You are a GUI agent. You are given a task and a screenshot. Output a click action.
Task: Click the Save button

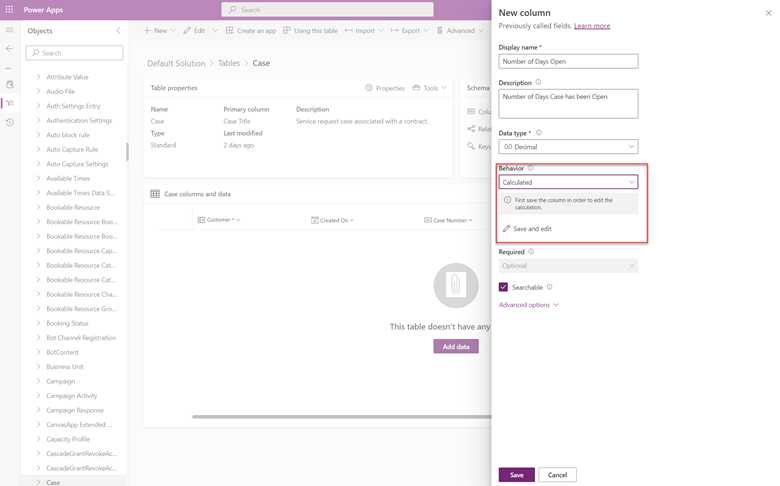coord(516,475)
